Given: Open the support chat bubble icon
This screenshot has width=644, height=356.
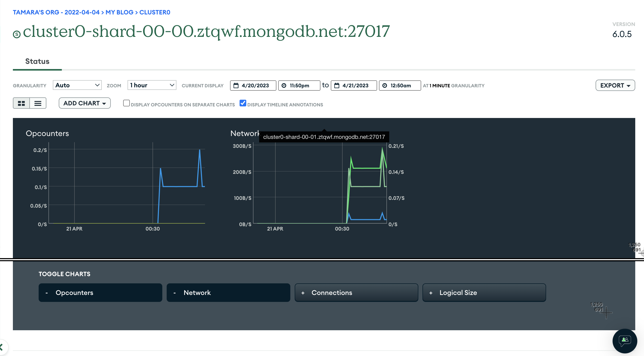Looking at the screenshot, I should 625,341.
